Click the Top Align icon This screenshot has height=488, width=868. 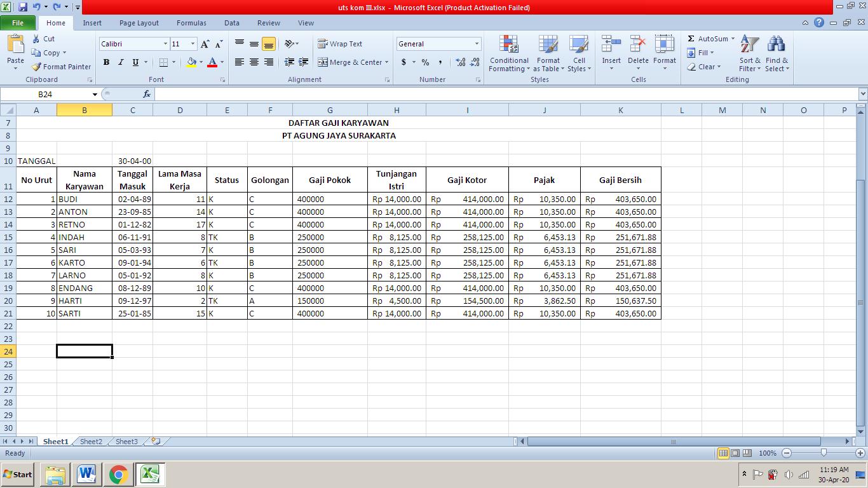click(x=240, y=44)
